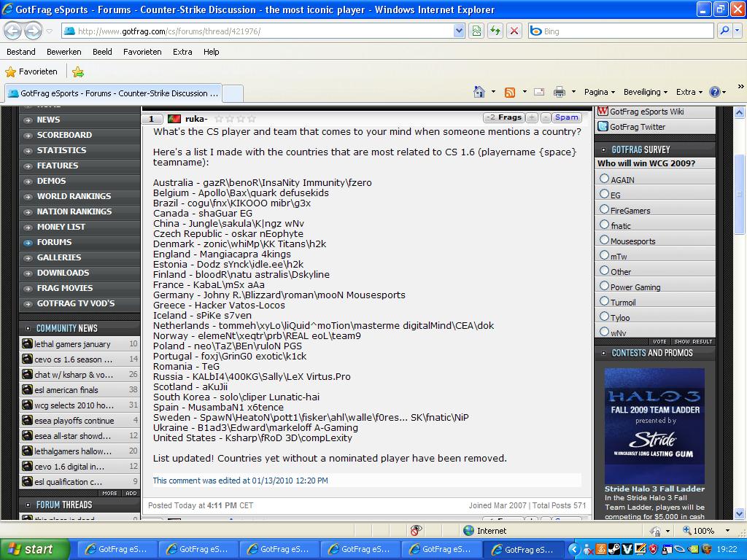Viewport: 747px width, 560px height.
Task: Click the Halo 3 Fall 2009 Team Ladder banner
Action: tap(654, 426)
